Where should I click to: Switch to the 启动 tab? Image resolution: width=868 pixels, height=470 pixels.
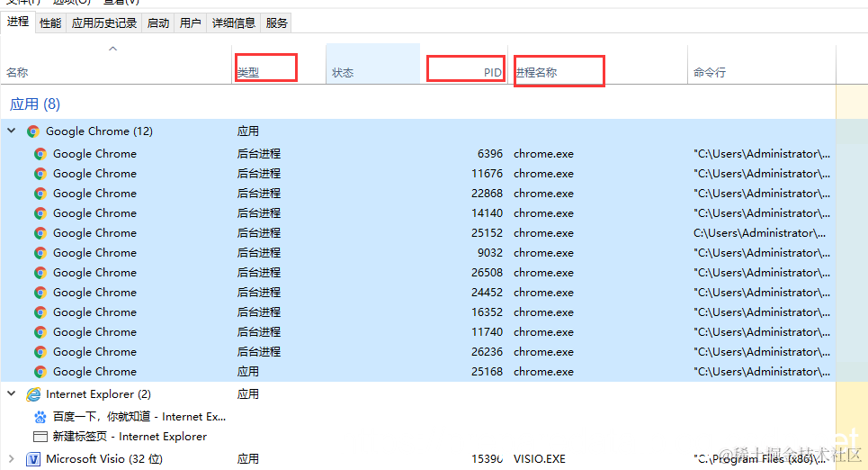tap(158, 23)
